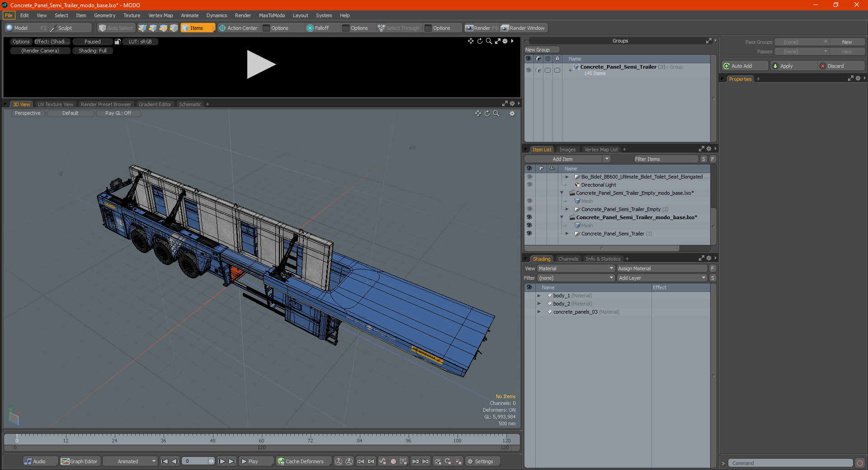Screen dimensions: 868x470
Task: Click the Action Center icon
Action: pyautogui.click(x=222, y=28)
